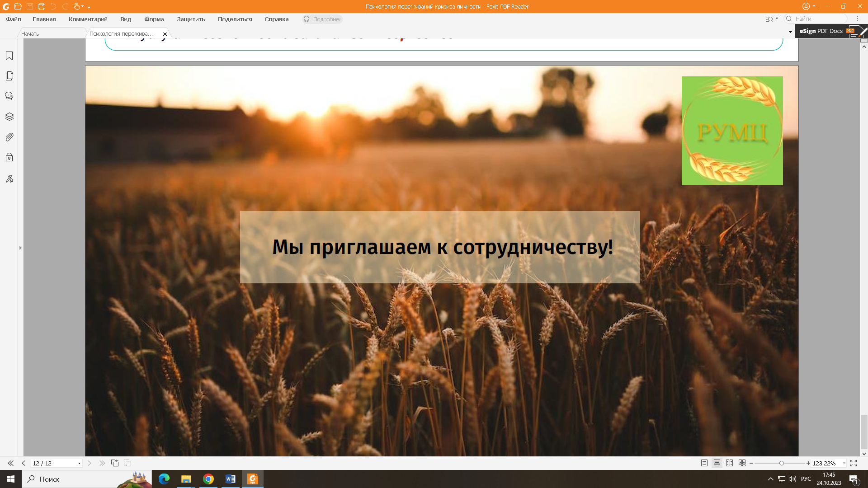Open the three-dot more options menu

(857, 19)
